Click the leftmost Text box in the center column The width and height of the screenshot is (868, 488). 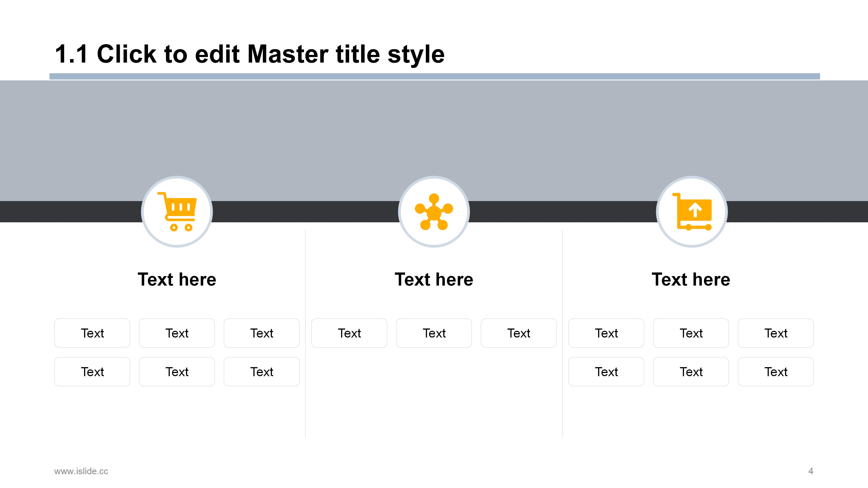tap(349, 333)
